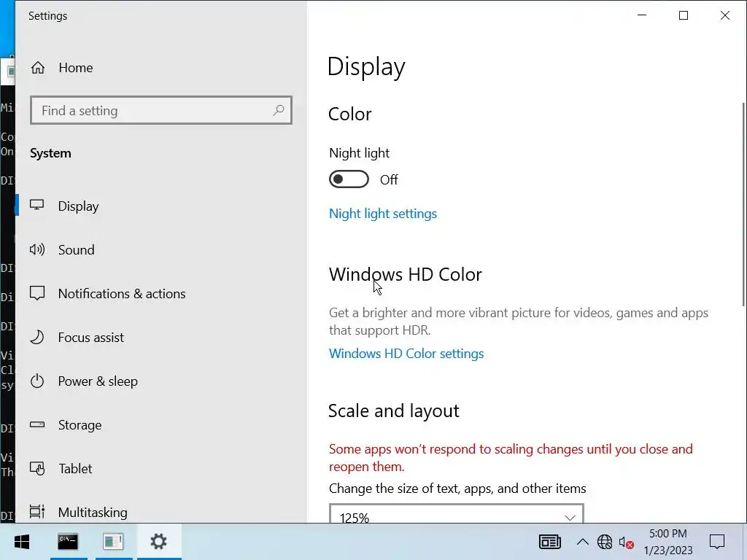Click the System section heading
The height and width of the screenshot is (560, 747).
(50, 153)
